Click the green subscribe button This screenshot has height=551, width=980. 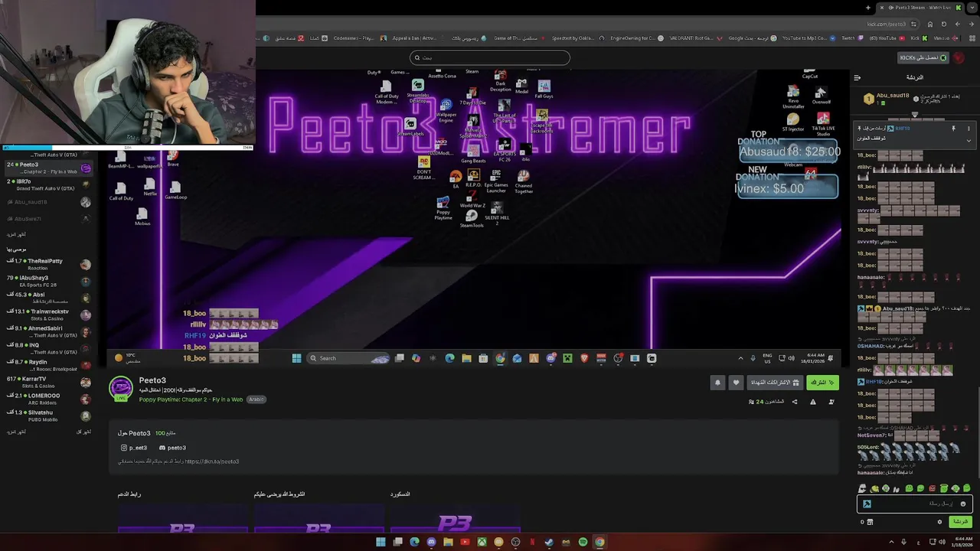point(822,383)
